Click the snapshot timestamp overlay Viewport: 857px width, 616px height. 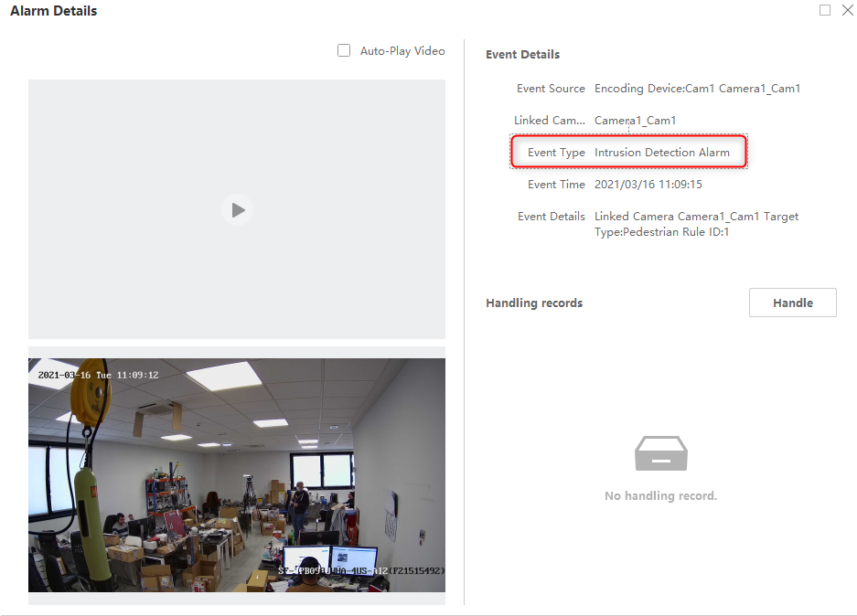coord(99,375)
